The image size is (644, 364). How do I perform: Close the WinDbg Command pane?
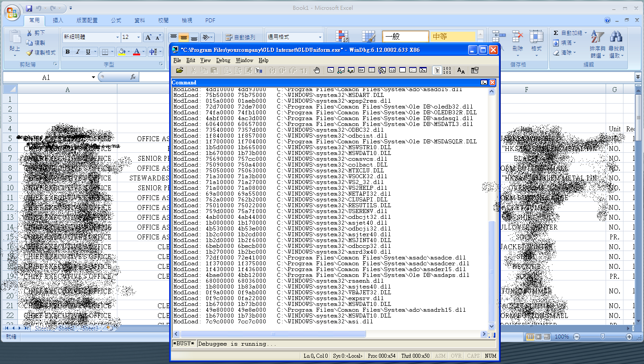[x=492, y=83]
